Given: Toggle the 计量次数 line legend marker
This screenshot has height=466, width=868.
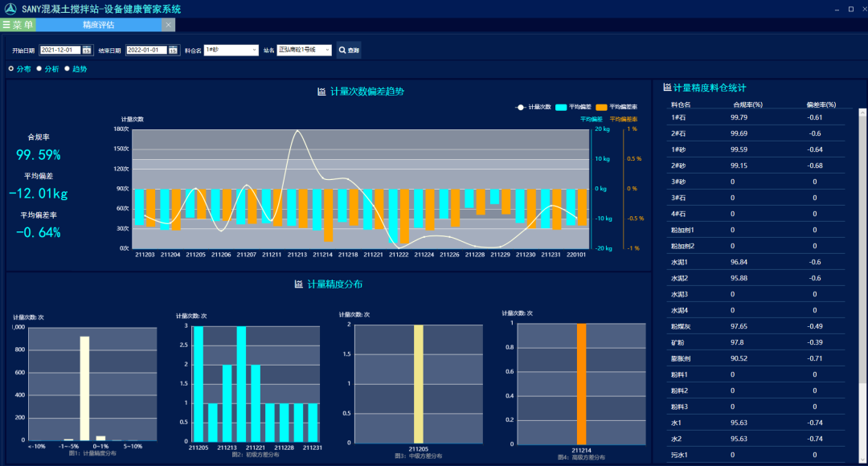Looking at the screenshot, I should [x=521, y=107].
